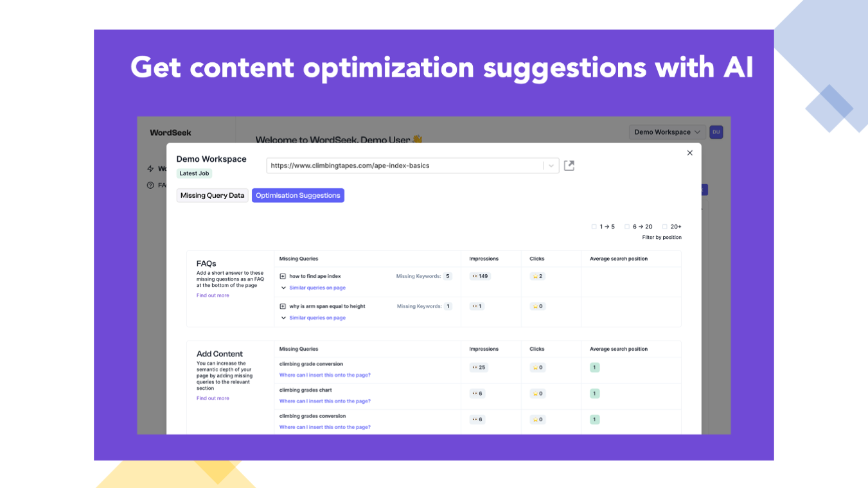Screen dimensions: 868x488
Task: Click position badge for 'climbing grades chart'
Action: click(x=594, y=394)
